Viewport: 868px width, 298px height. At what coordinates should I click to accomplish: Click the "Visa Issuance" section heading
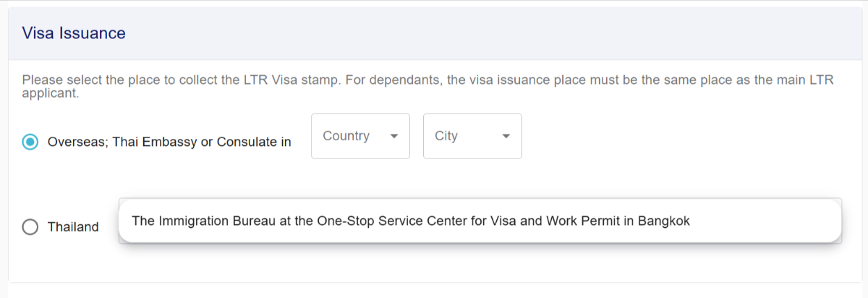[x=74, y=33]
